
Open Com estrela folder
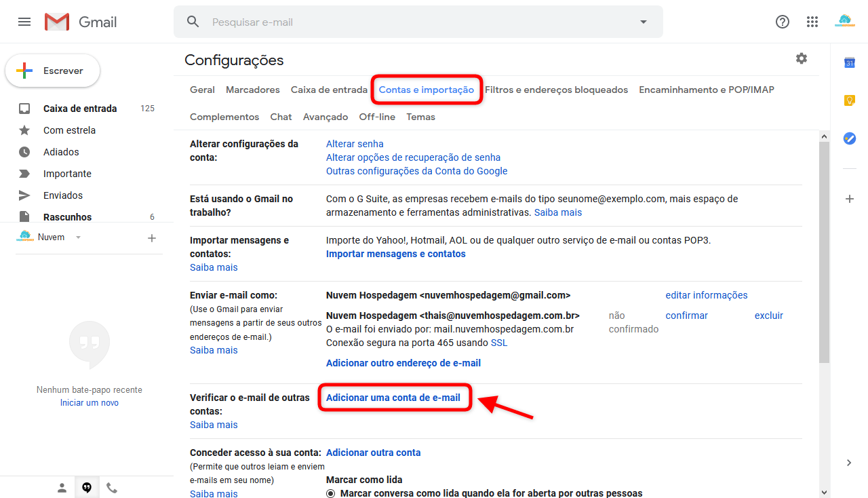[69, 130]
